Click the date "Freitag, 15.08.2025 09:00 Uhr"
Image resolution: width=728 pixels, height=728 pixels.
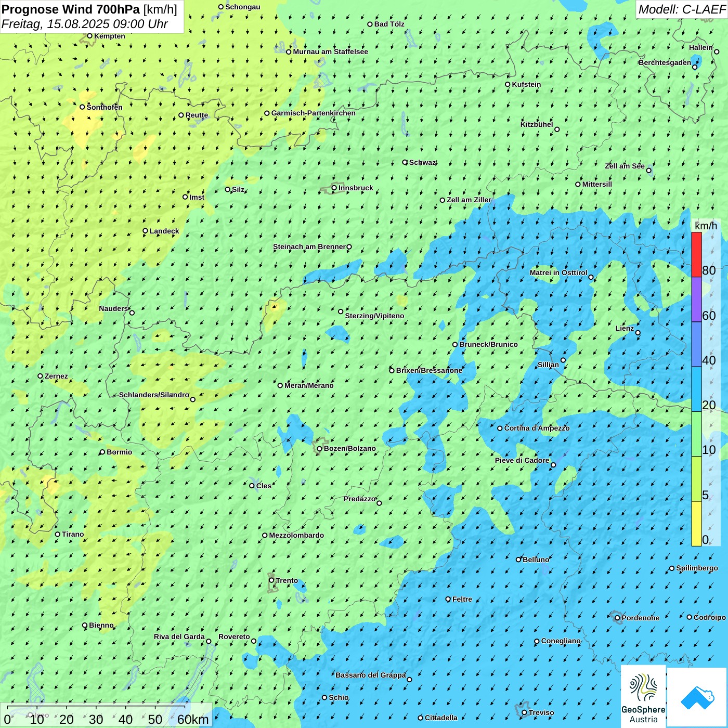point(85,24)
